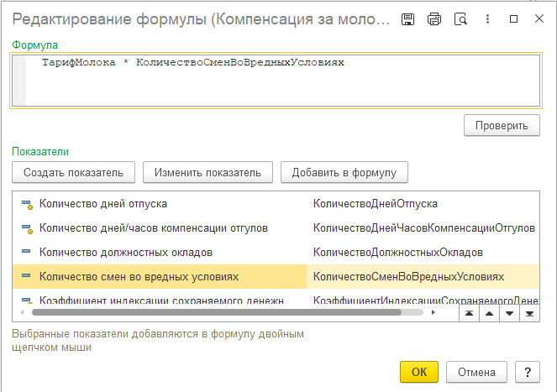557x392 pixels.
Task: Click icon beside Количество дней отпуска
Action: pos(28,205)
